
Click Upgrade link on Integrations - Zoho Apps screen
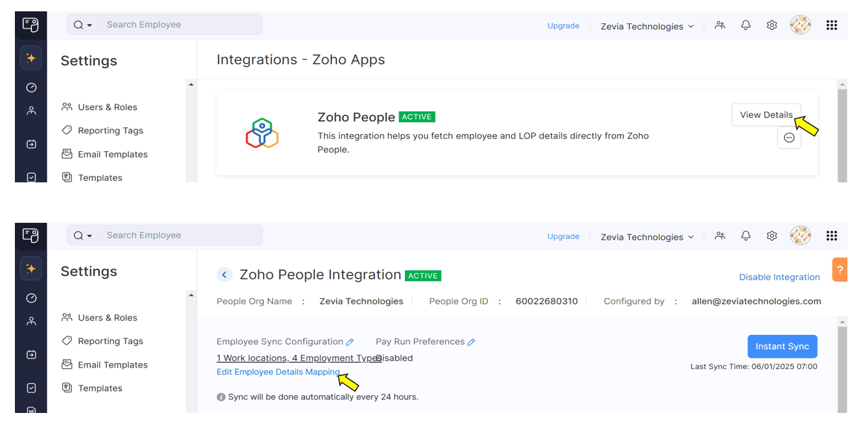pos(563,26)
